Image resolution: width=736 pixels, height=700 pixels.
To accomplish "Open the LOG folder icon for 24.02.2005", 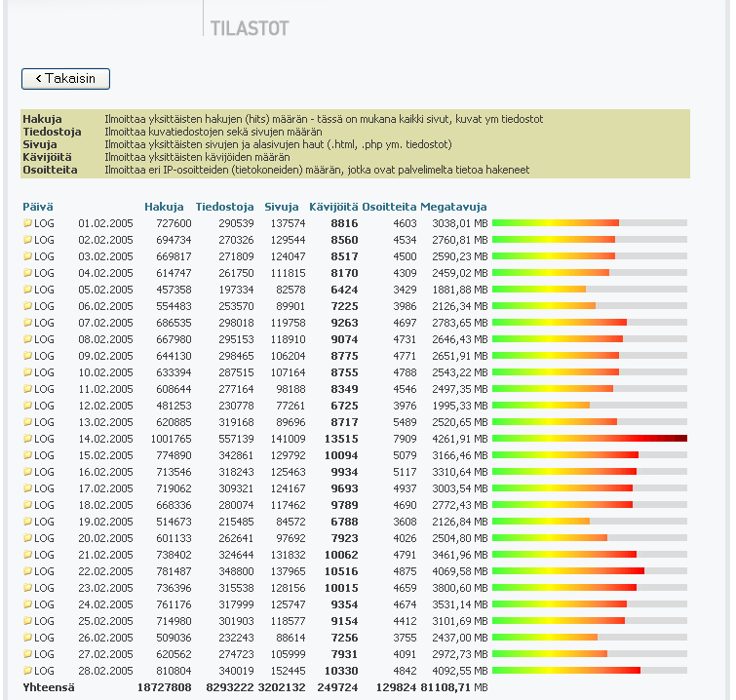I will coord(27,604).
